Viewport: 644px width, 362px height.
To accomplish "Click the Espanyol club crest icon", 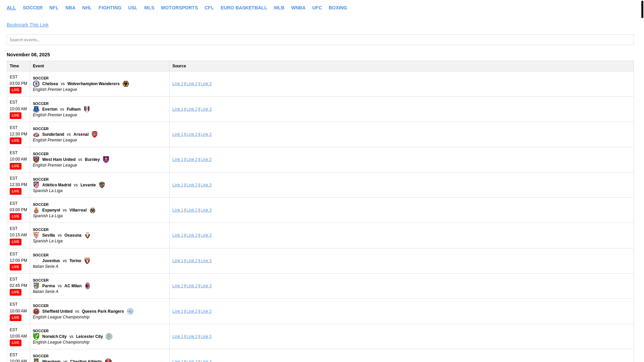I will 36,210.
